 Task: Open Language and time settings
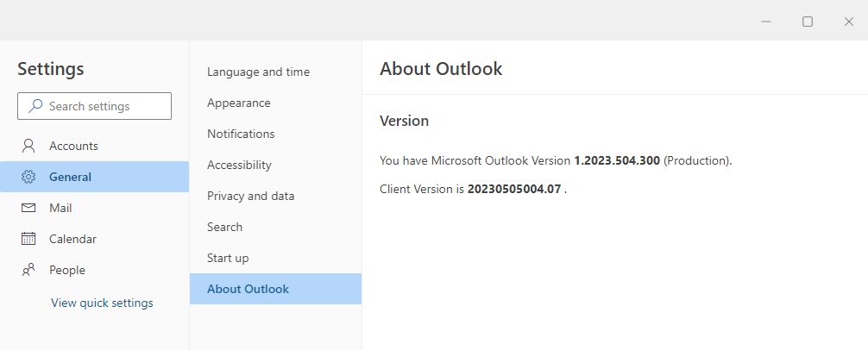click(x=276, y=72)
